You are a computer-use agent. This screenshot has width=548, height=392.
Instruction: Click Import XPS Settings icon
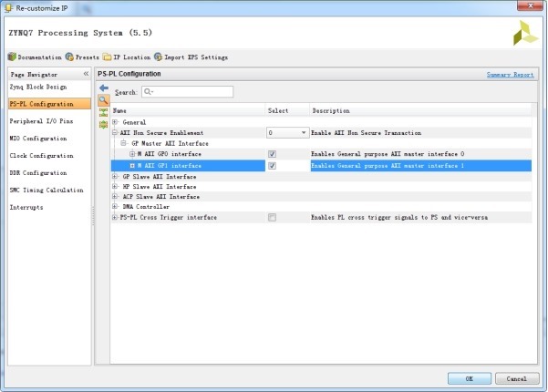tap(158, 57)
